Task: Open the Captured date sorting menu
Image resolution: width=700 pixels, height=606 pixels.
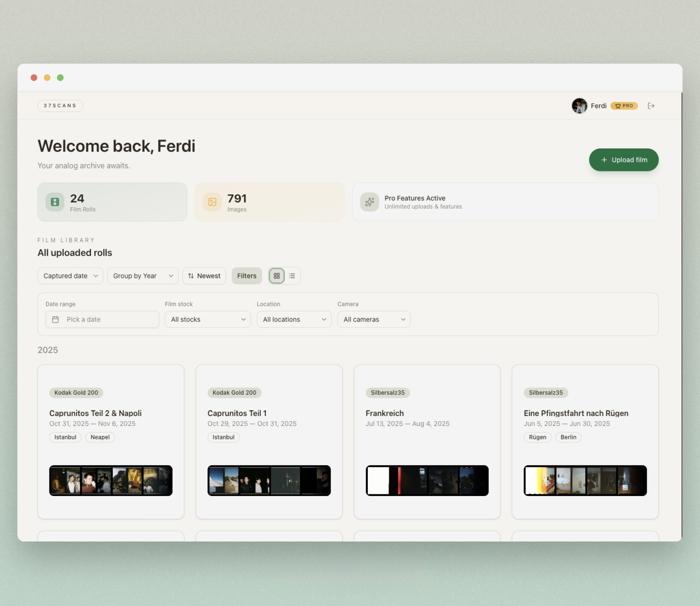Action: 70,276
